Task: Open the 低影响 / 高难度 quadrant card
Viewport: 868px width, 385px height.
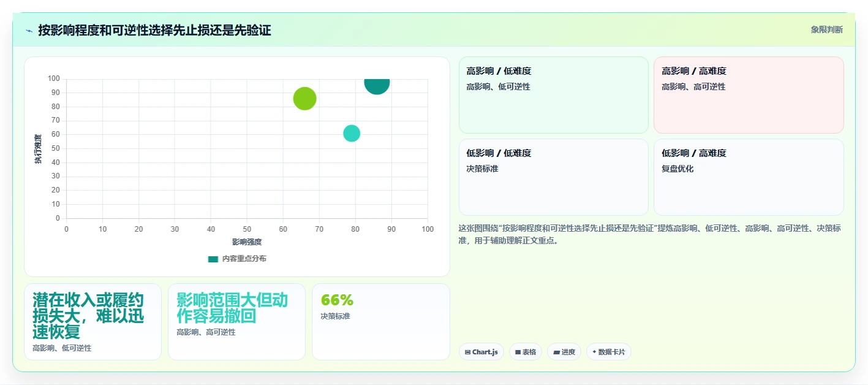Action: [749, 177]
